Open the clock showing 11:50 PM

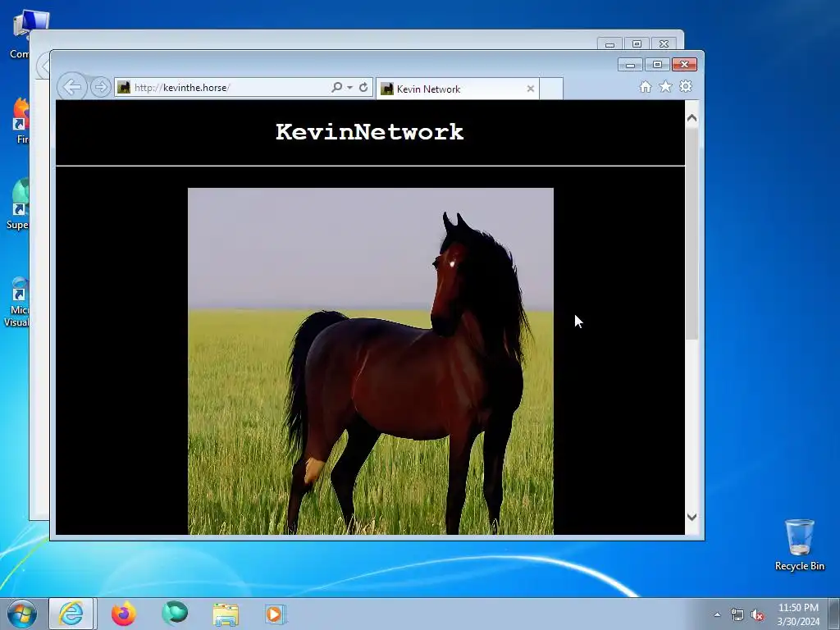[798, 614]
